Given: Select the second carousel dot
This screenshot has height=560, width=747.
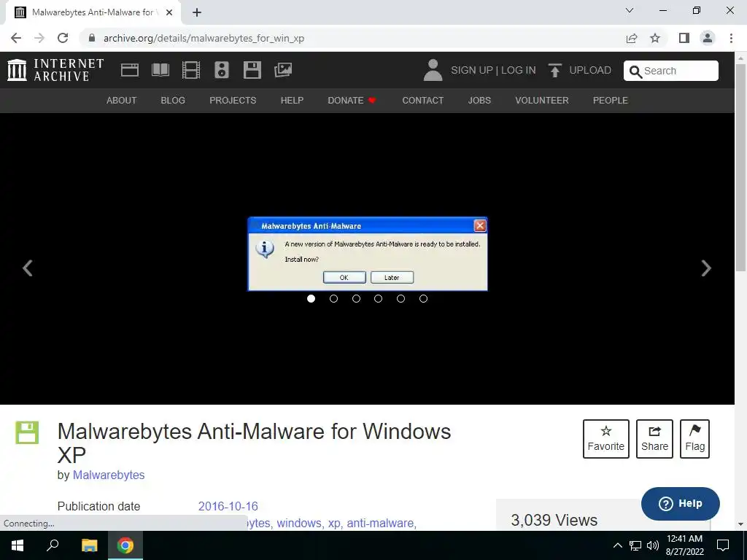Looking at the screenshot, I should (x=333, y=298).
